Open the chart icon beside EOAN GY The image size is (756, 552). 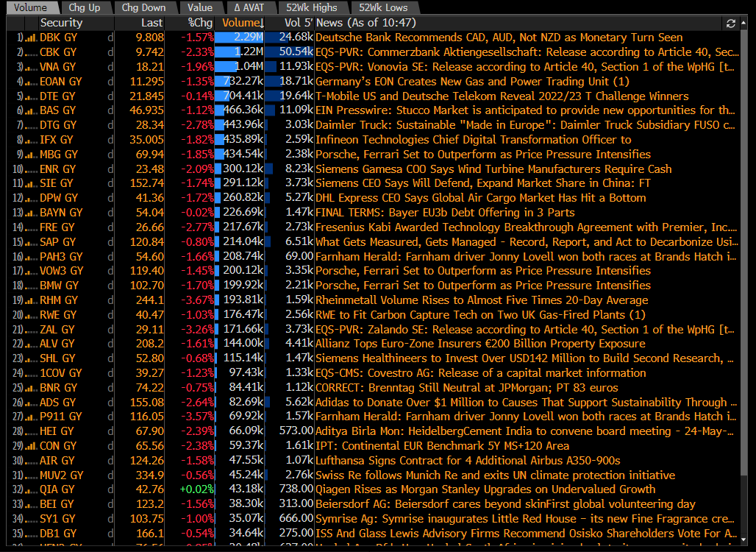[x=31, y=82]
